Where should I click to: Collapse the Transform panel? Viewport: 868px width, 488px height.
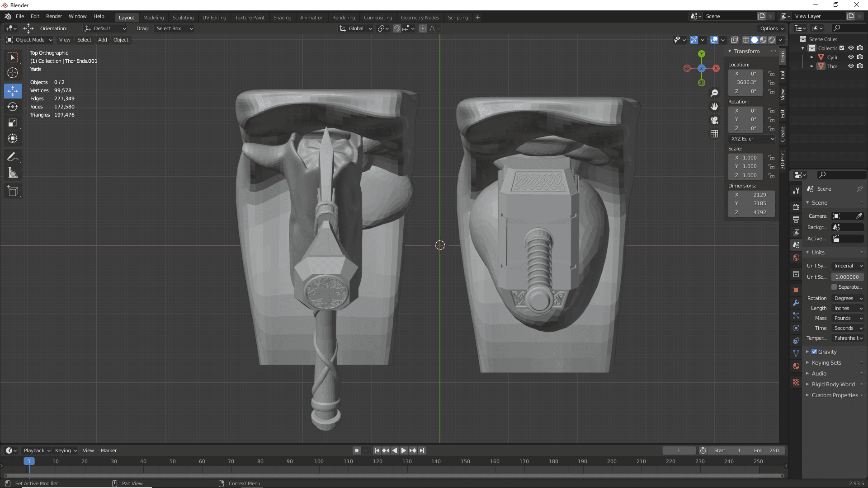[746, 51]
